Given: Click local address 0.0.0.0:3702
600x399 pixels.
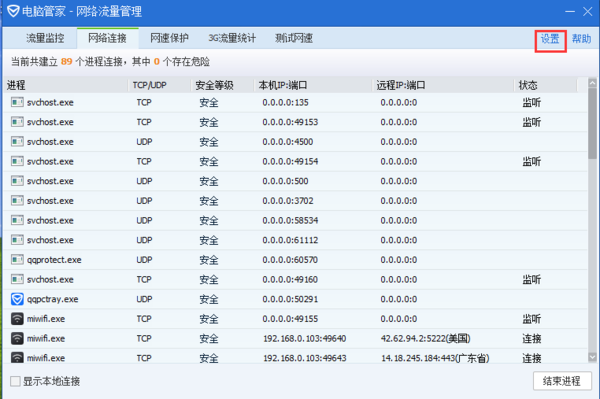Looking at the screenshot, I should (x=288, y=200).
